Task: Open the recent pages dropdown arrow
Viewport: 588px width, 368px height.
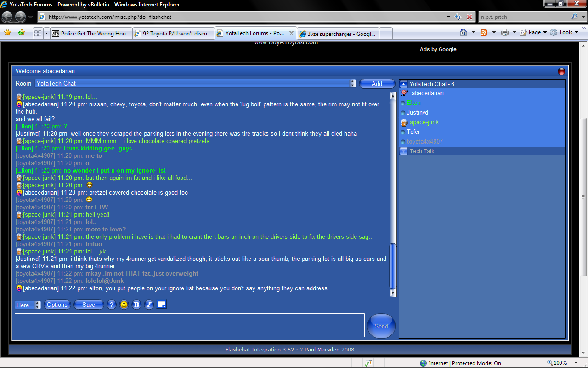Action: (x=31, y=17)
